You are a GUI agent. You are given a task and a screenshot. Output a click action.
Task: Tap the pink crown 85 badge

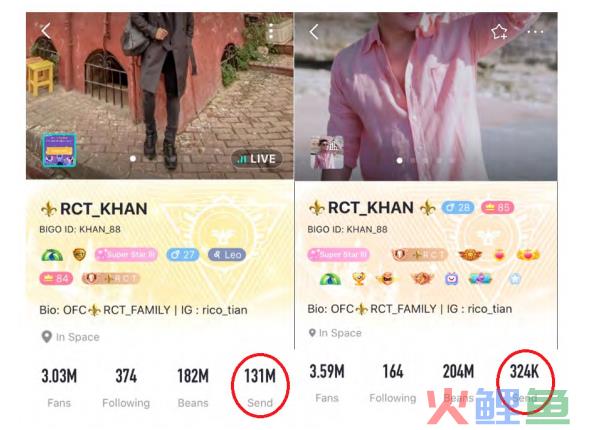point(497,207)
